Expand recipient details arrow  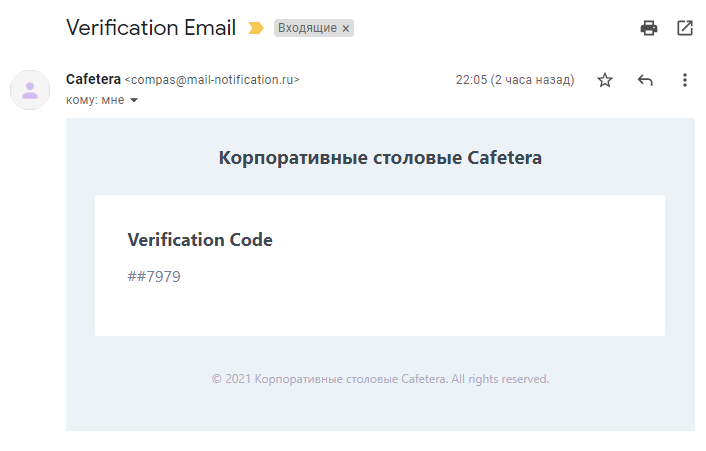134,100
